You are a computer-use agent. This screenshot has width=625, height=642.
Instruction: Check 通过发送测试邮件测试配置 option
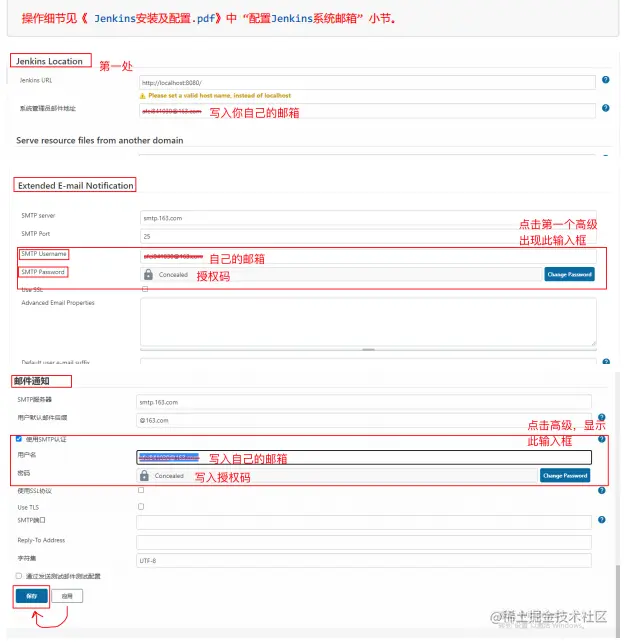[x=19, y=576]
